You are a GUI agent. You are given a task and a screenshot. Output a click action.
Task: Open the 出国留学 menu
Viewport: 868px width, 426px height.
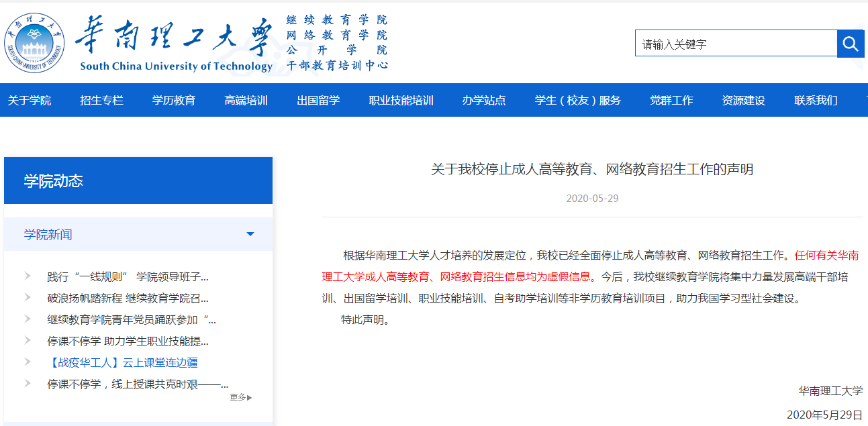point(318,101)
